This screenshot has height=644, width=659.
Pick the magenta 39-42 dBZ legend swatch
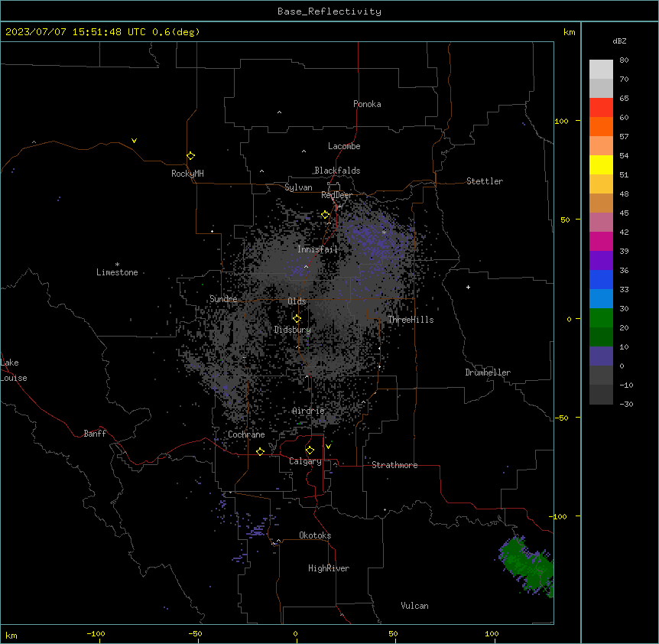[x=601, y=241]
